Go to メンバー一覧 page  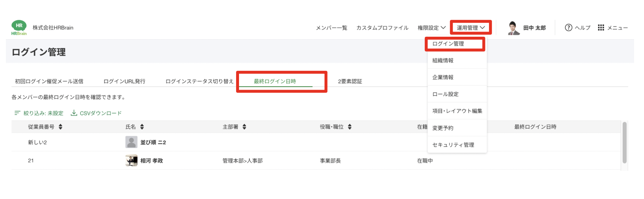pyautogui.click(x=332, y=28)
